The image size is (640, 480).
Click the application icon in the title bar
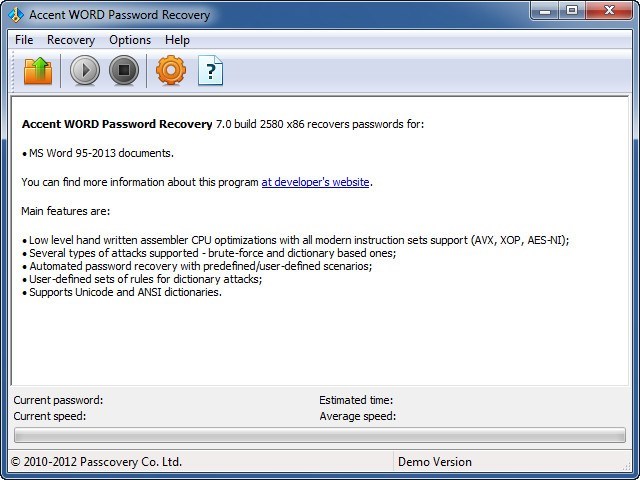pyautogui.click(x=16, y=15)
